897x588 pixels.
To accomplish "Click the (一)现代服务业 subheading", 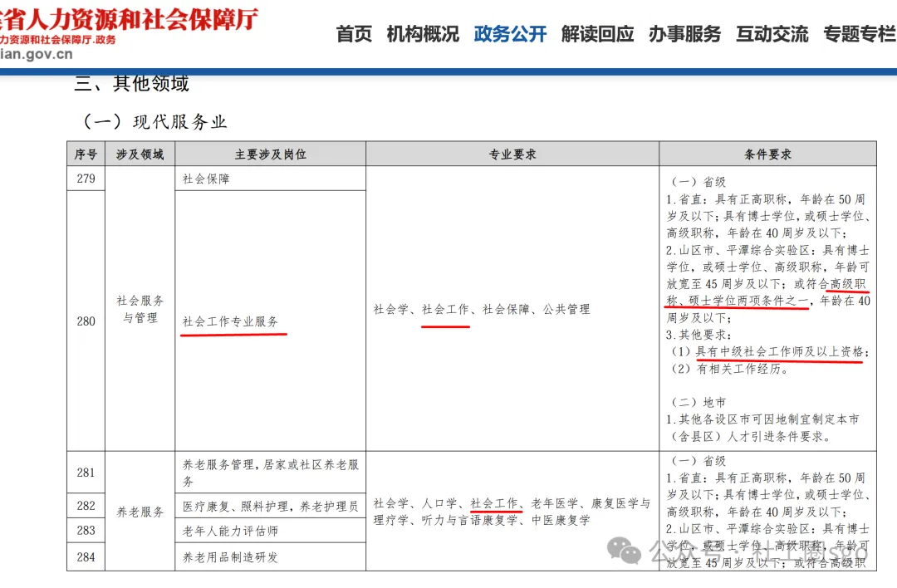I will (x=154, y=122).
